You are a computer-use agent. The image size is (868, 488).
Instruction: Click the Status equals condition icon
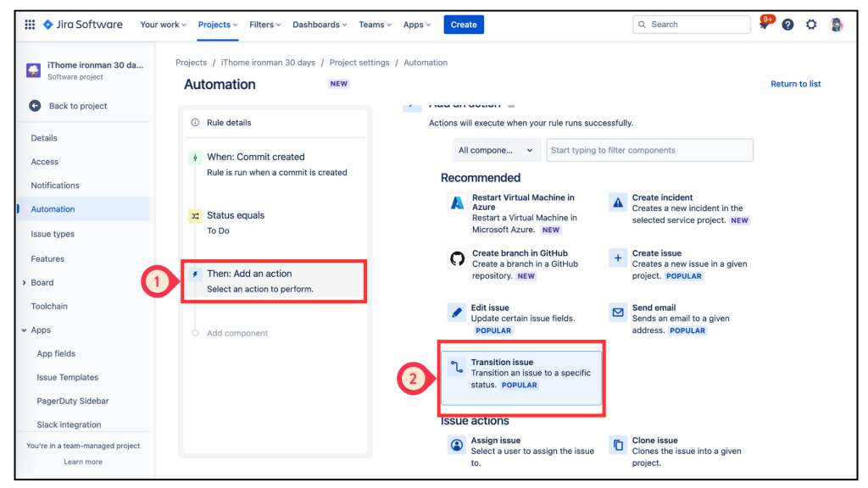[195, 216]
